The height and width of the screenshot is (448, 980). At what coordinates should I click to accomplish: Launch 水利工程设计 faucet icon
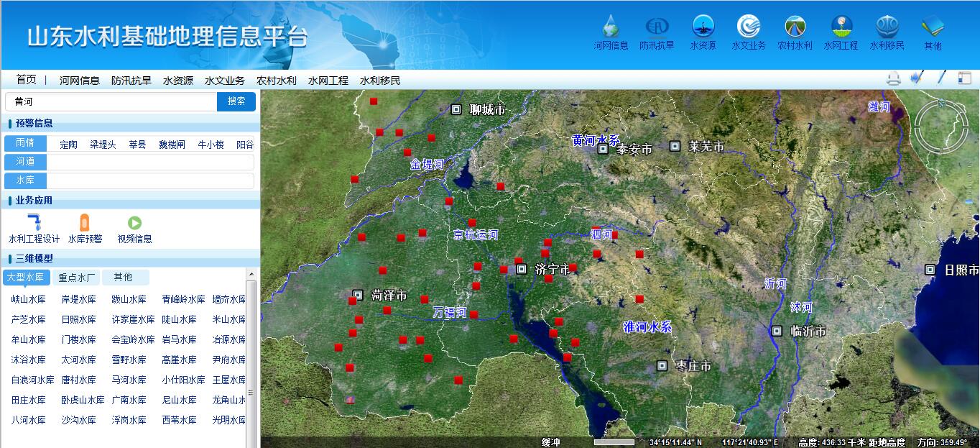coord(34,223)
